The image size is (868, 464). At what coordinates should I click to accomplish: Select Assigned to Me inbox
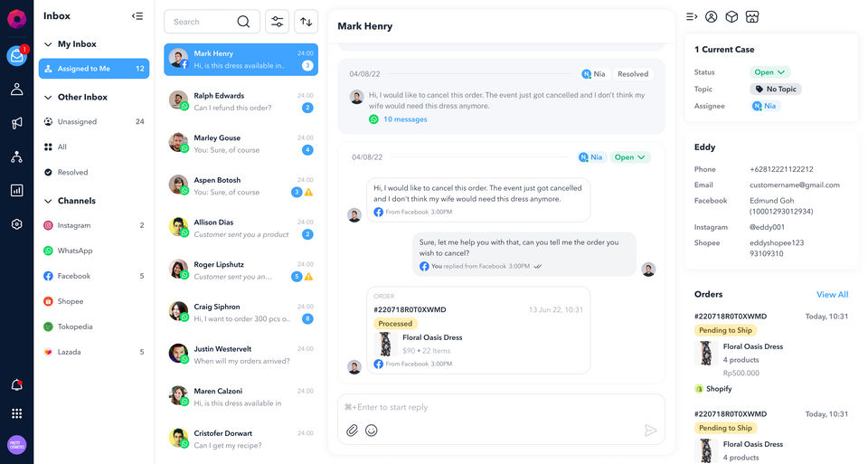[x=94, y=69]
